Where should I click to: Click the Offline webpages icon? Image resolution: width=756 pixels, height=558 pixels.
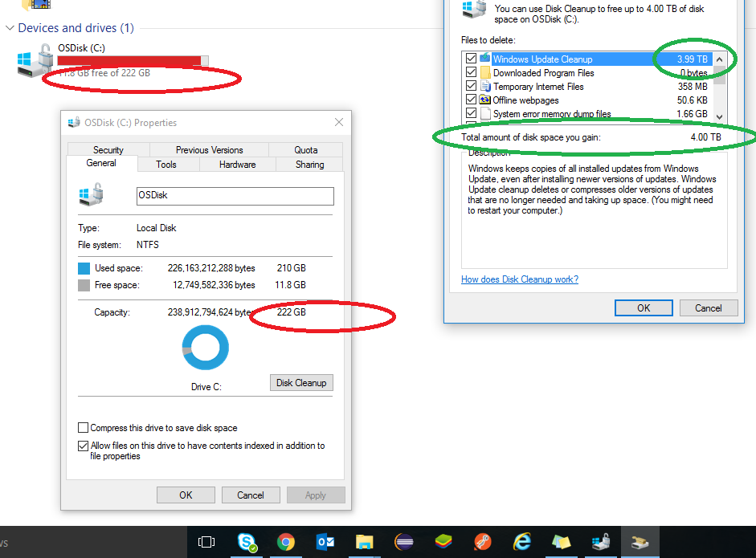(485, 100)
